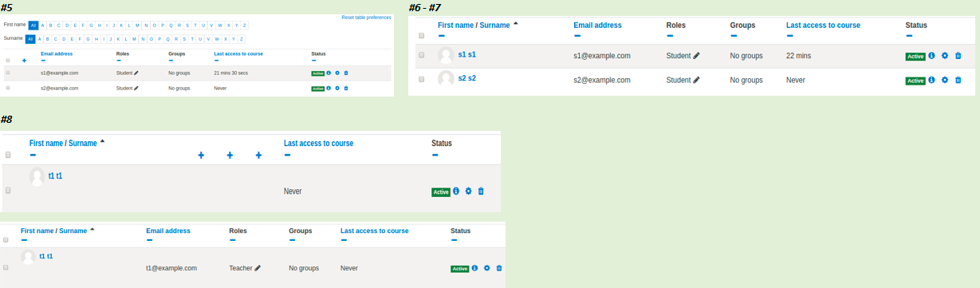
Task: Click the '22 mins' last access cell
Action: pyautogui.click(x=800, y=56)
